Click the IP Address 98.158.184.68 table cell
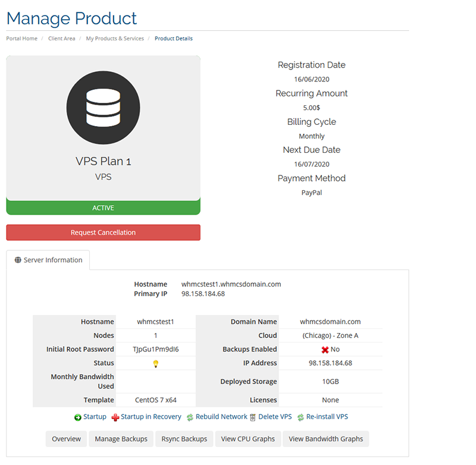Screen dimensions: 476x465 (x=330, y=363)
